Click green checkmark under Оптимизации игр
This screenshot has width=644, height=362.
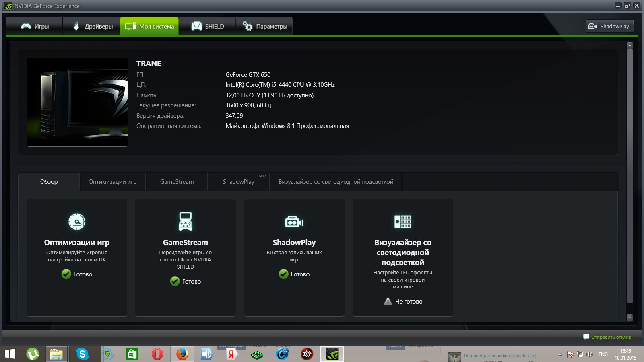[x=66, y=274]
